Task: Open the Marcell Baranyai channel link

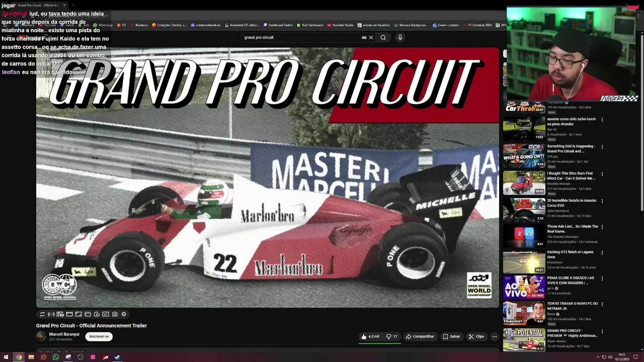Action: (64, 334)
